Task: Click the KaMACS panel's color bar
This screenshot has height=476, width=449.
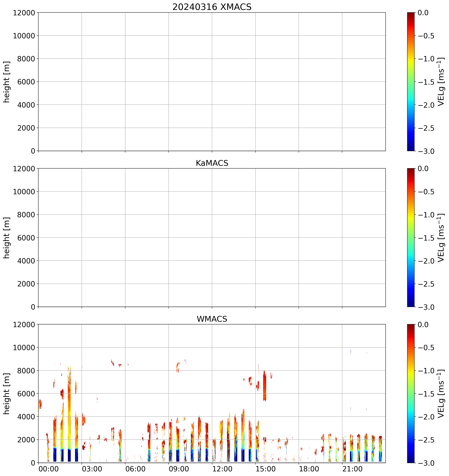Action: [x=411, y=238]
